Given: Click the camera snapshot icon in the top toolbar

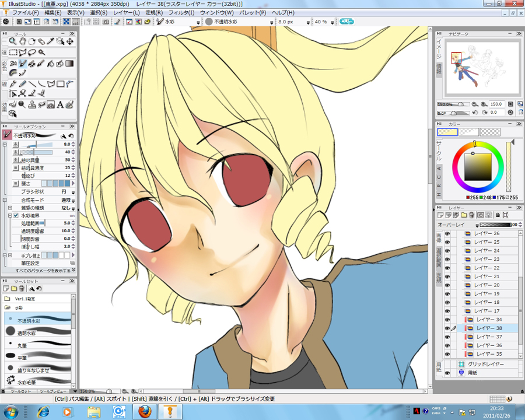Looking at the screenshot, I should click(x=106, y=22).
